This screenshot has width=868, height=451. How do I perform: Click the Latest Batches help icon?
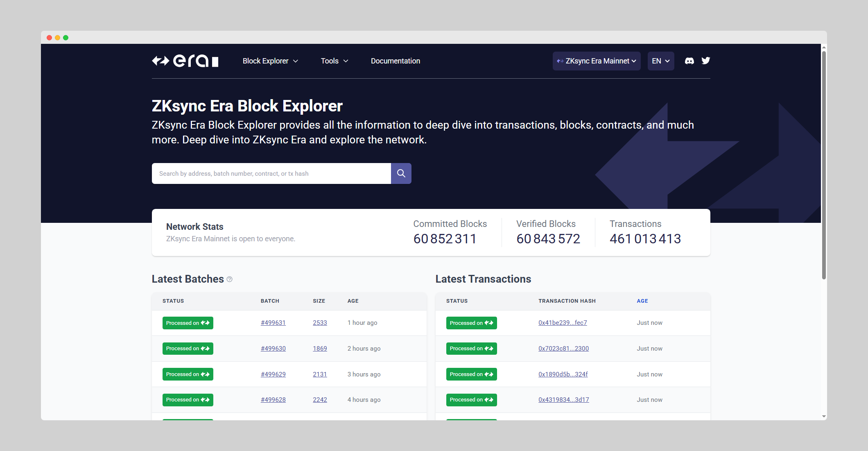[230, 279]
